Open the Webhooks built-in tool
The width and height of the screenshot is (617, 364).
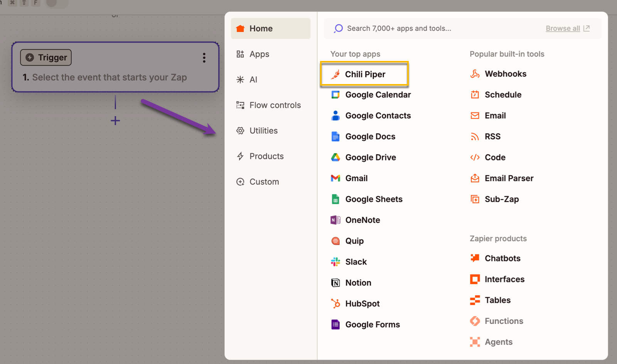click(x=505, y=74)
